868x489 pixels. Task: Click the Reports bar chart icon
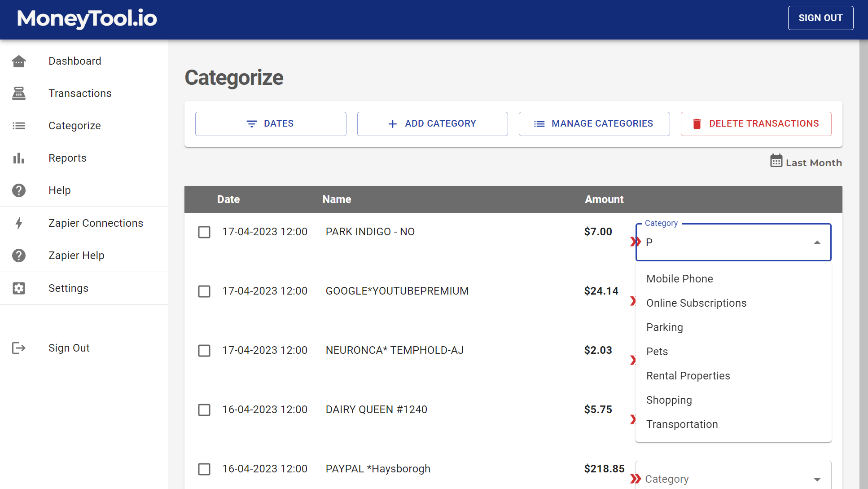(19, 158)
